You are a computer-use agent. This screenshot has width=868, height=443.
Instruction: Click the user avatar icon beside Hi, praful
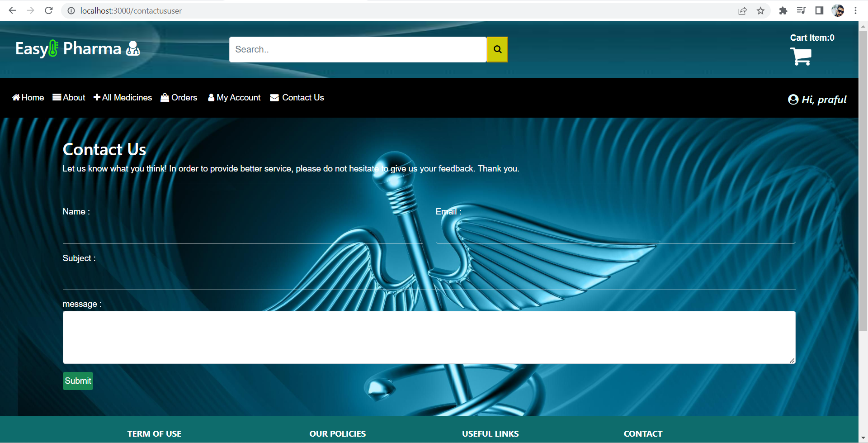tap(793, 100)
